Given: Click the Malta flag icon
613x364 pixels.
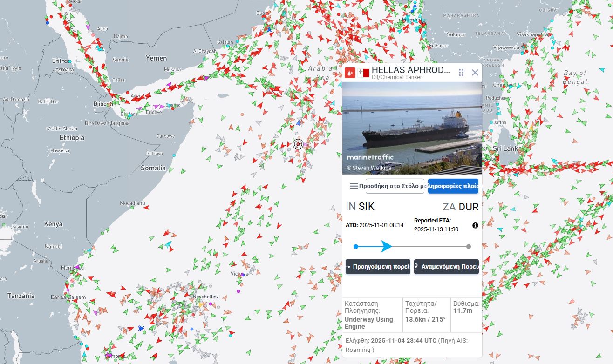Looking at the screenshot, I should [x=363, y=73].
